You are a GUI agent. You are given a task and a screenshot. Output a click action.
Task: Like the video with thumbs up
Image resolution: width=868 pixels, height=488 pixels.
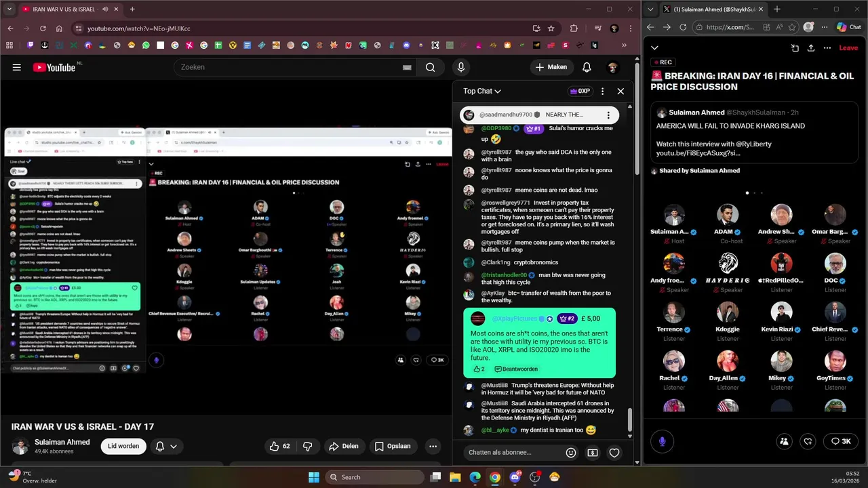(279, 446)
